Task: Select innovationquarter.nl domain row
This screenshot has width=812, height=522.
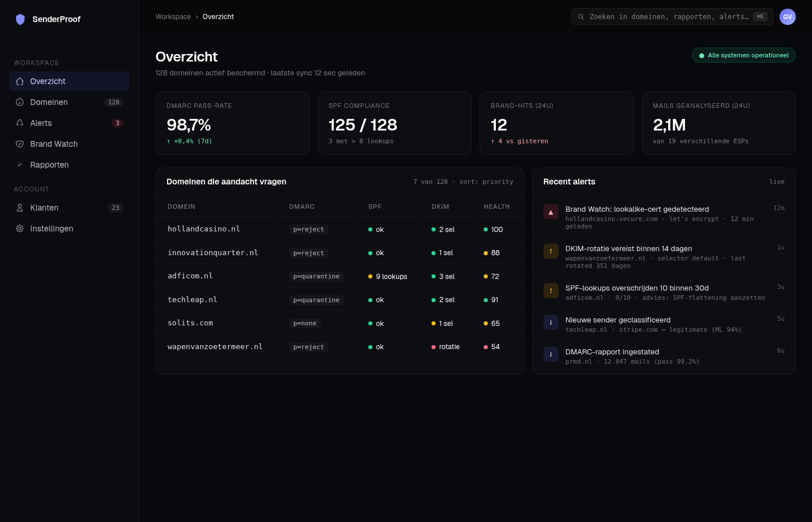Action: pyautogui.click(x=340, y=252)
